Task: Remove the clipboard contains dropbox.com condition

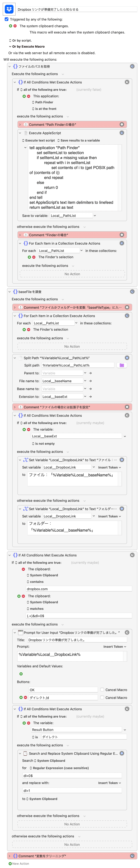Action: (23, 569)
